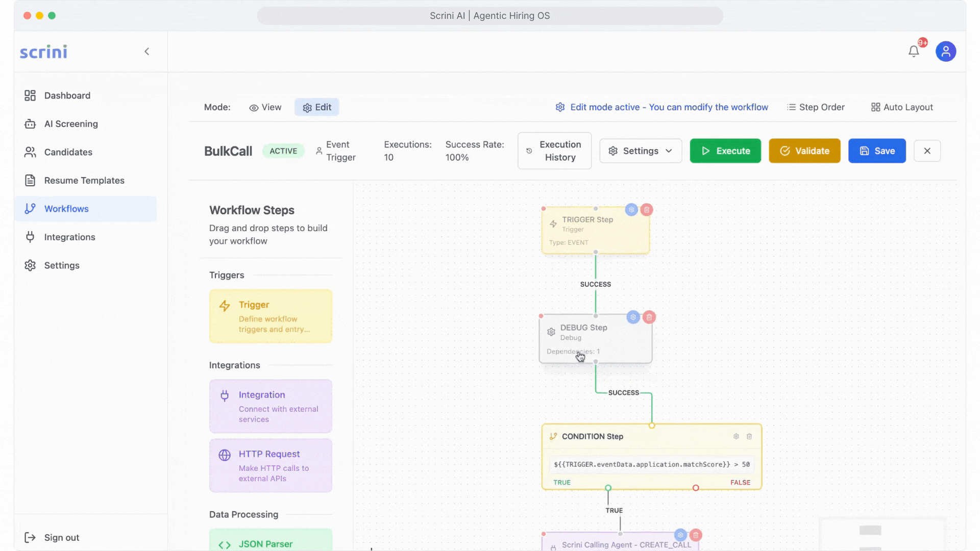Click the user profile avatar
The width and height of the screenshot is (980, 551).
[945, 52]
